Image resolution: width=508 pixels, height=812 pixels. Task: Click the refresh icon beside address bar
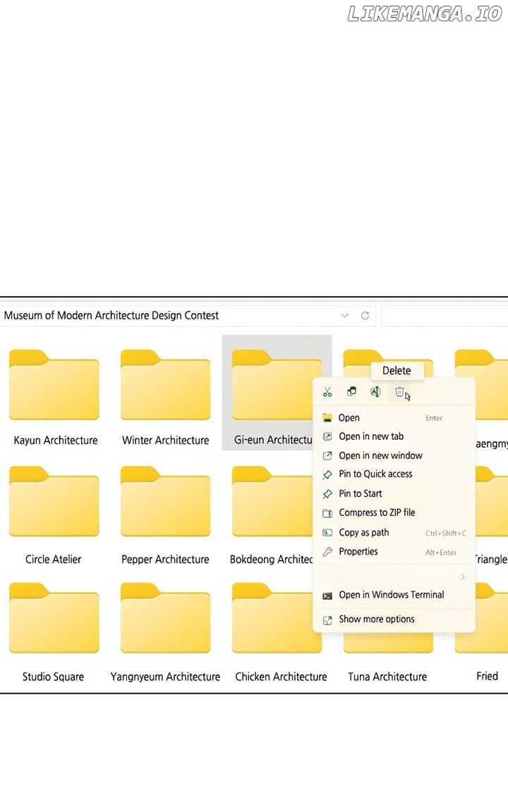[x=365, y=316]
